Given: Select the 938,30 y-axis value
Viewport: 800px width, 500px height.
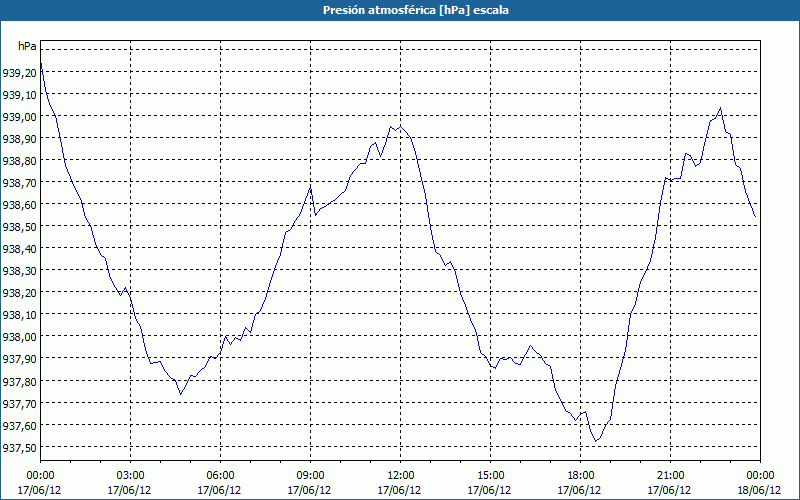Looking at the screenshot, I should (19, 271).
